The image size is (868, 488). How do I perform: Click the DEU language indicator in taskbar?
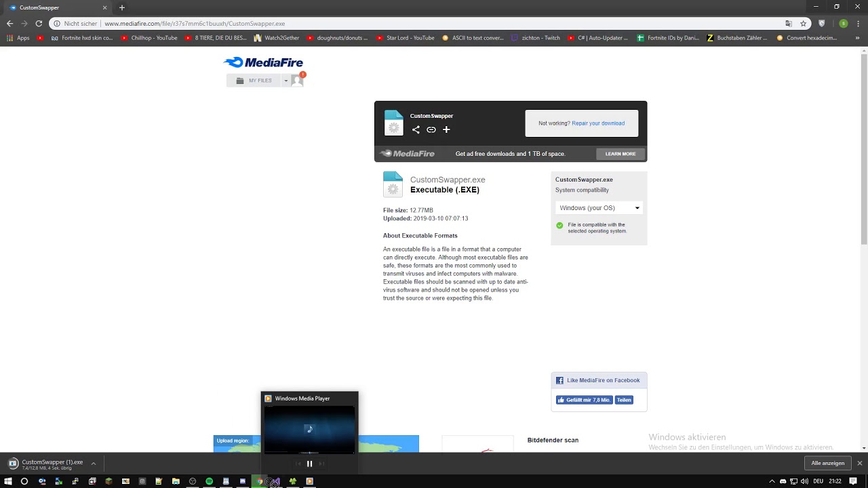(x=818, y=481)
